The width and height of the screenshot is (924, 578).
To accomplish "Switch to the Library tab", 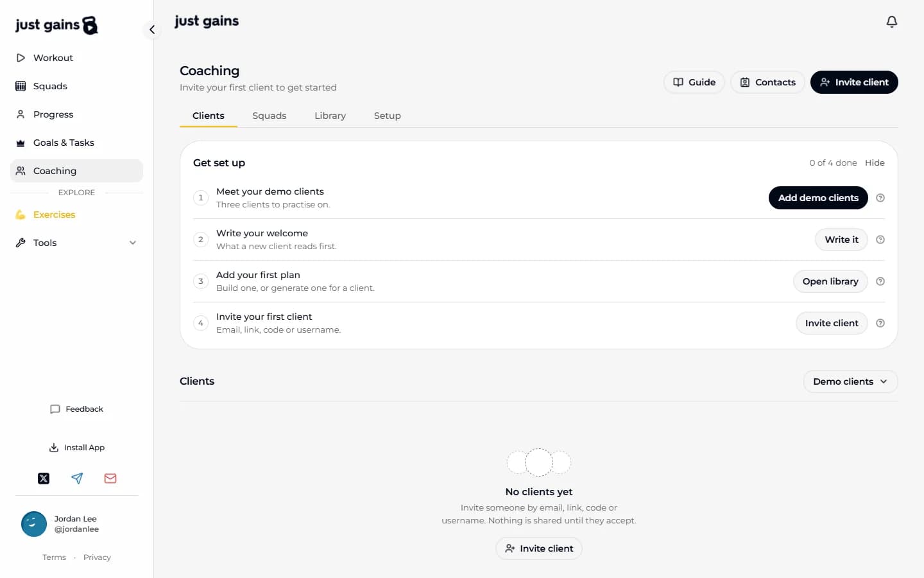I will [330, 116].
